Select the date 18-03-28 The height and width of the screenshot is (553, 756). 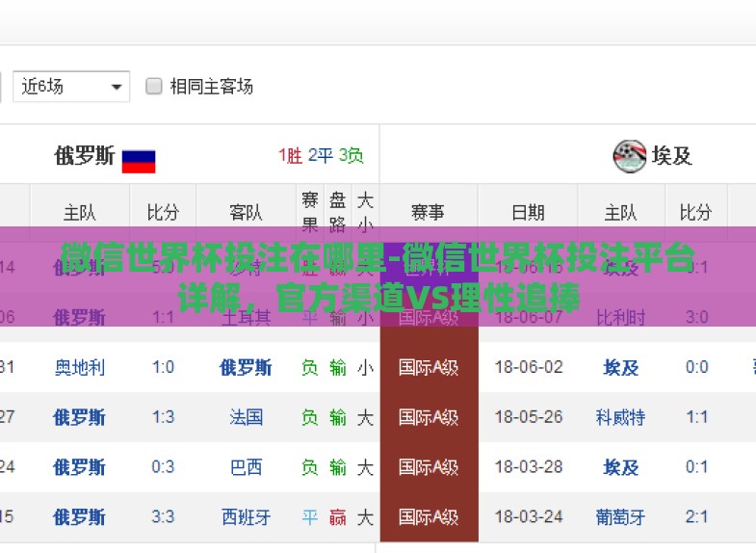(529, 467)
